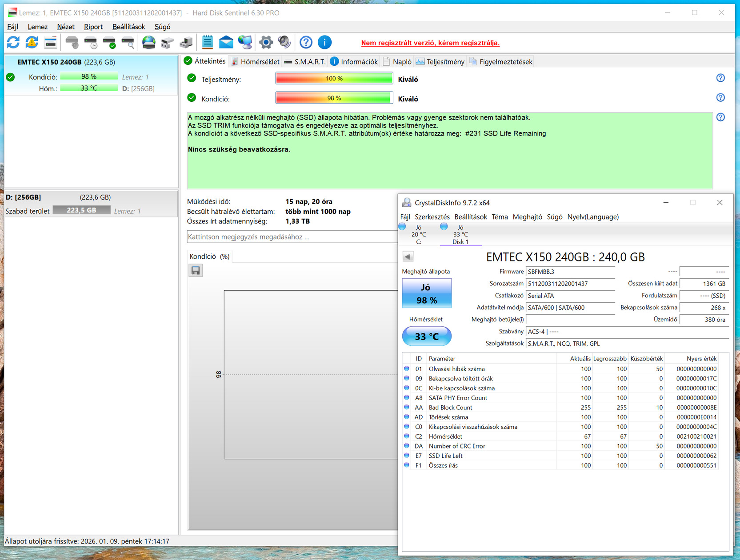Screen dimensions: 740x560
Task: Select Disk 1 in CrystalDiskInfo drive list
Action: coord(460,234)
